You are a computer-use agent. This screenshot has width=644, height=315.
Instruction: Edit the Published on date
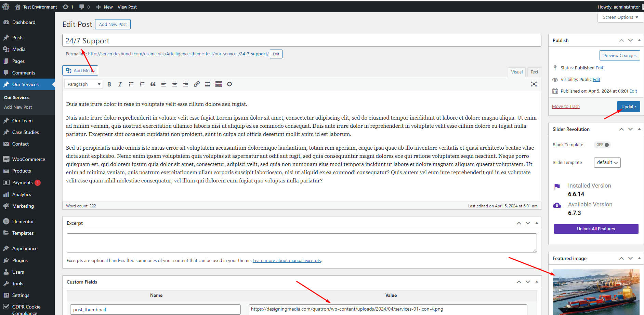[x=633, y=91]
